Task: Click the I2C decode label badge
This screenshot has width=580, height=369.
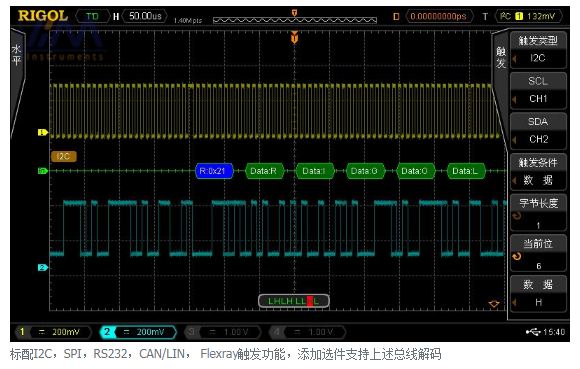Action: 64,156
